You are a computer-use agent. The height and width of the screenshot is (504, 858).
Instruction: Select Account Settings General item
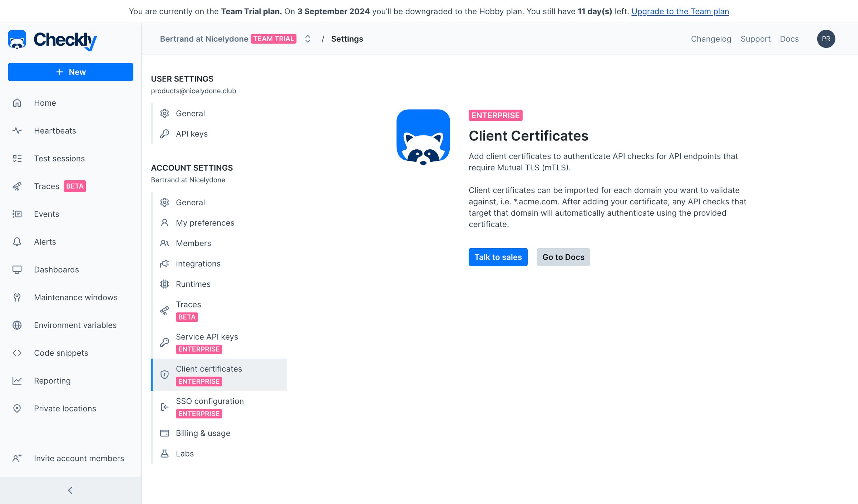point(220,203)
